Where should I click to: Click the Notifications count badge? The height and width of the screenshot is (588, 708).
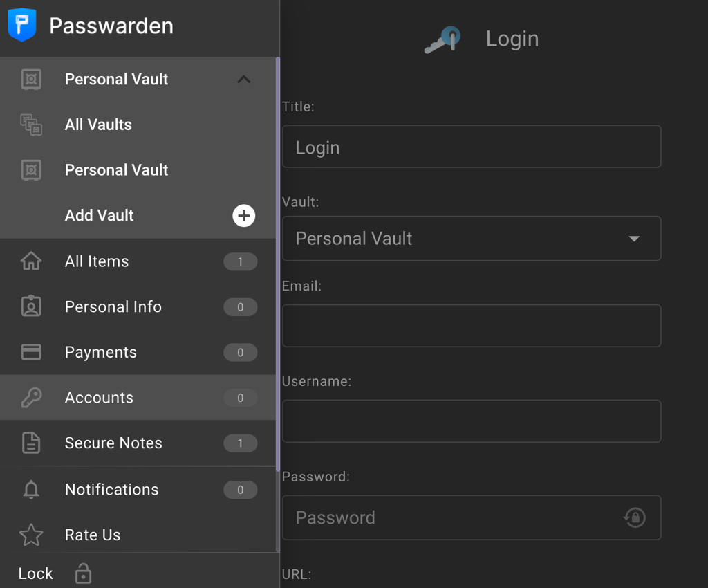coord(240,490)
